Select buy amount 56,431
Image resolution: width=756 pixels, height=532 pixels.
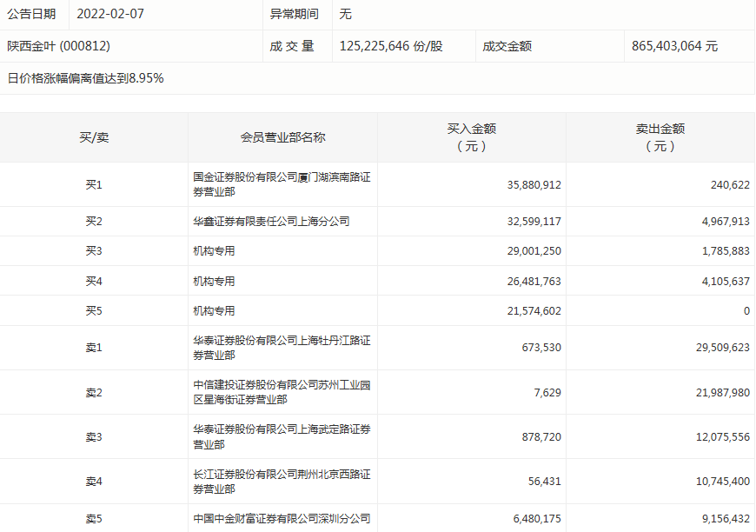[544, 482]
